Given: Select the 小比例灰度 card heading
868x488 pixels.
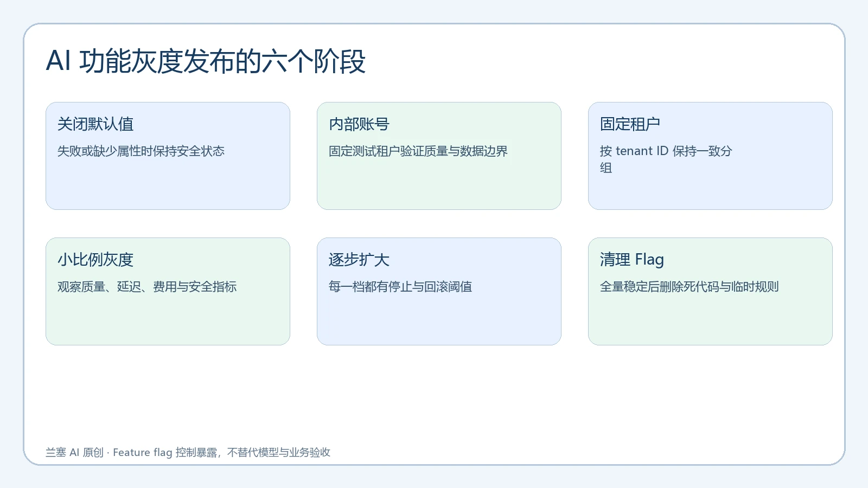Looking at the screenshot, I should coord(95,260).
